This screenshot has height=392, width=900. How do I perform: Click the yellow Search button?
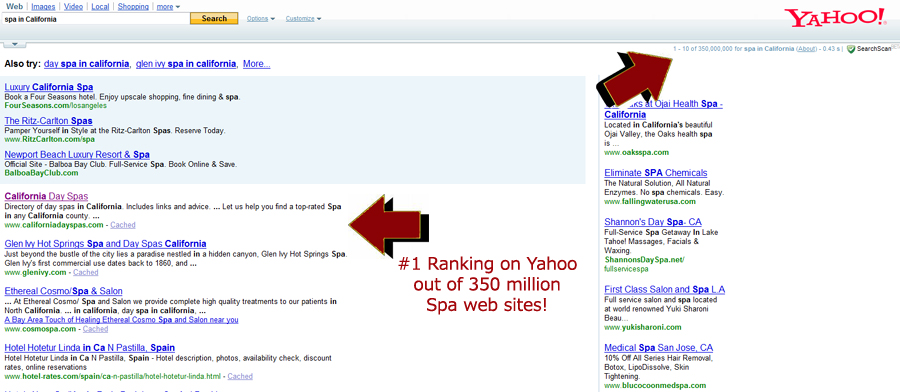[214, 18]
